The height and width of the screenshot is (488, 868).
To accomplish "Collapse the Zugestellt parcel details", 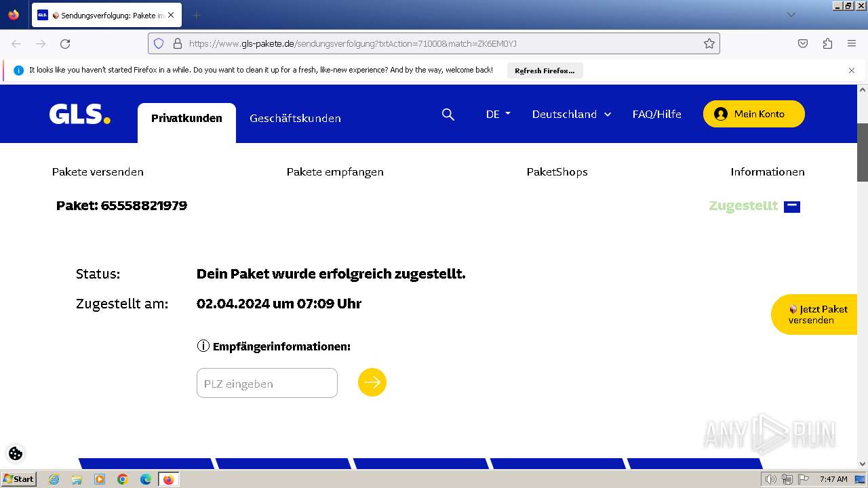I will click(x=791, y=206).
